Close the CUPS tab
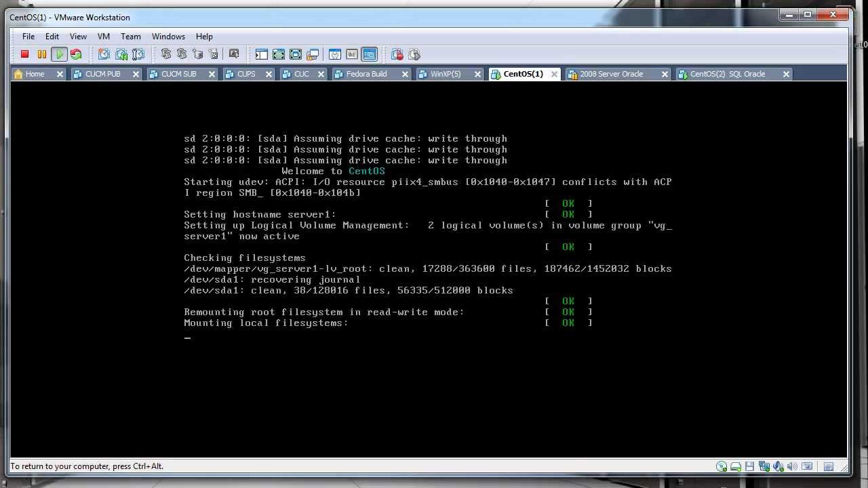 tap(270, 74)
